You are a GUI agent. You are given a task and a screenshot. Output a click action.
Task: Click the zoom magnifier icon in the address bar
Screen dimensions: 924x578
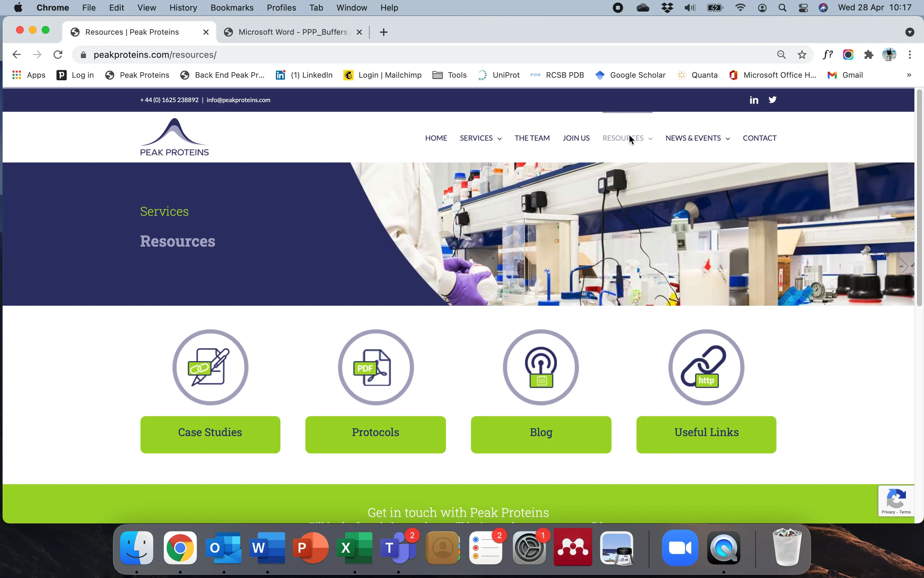(x=782, y=55)
